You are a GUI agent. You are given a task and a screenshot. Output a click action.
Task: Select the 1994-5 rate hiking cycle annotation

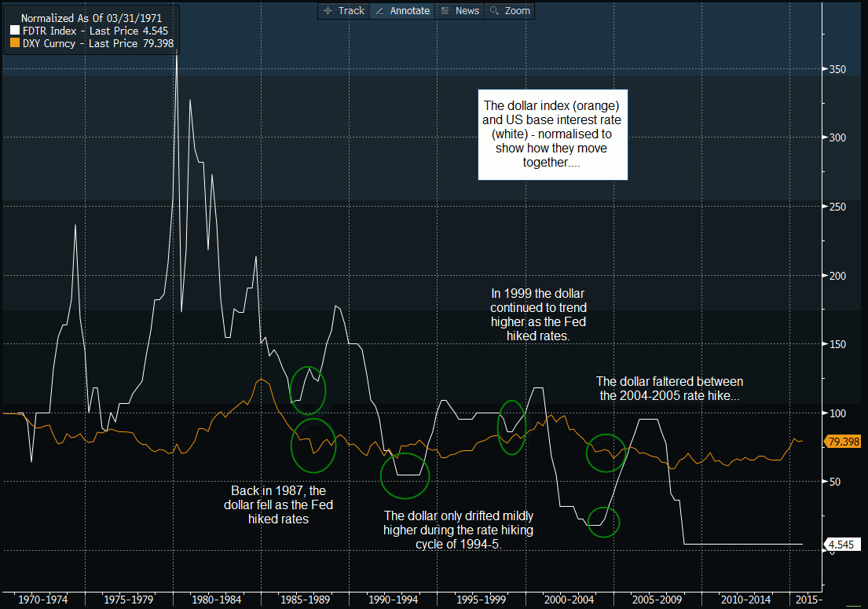pyautogui.click(x=459, y=530)
